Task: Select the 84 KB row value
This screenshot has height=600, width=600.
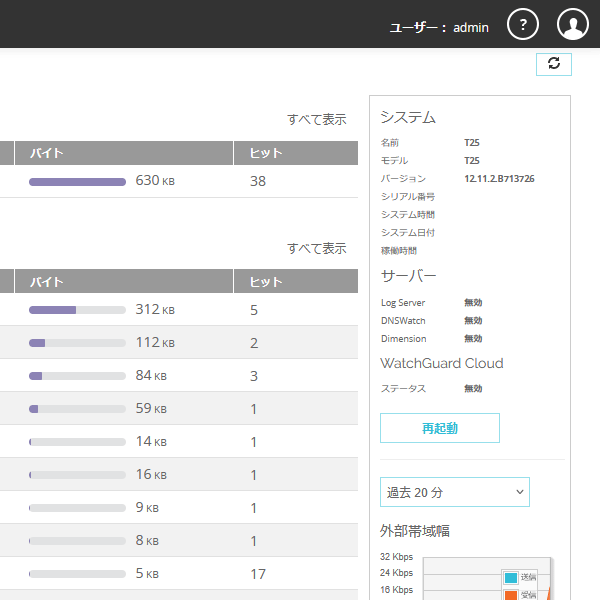Action: (x=151, y=375)
